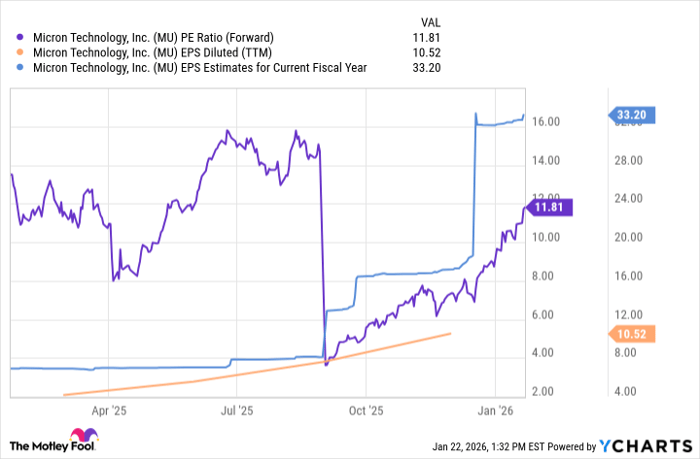Click the 11.81 value in the legend table
Image resolution: width=700 pixels, height=459 pixels.
click(426, 38)
